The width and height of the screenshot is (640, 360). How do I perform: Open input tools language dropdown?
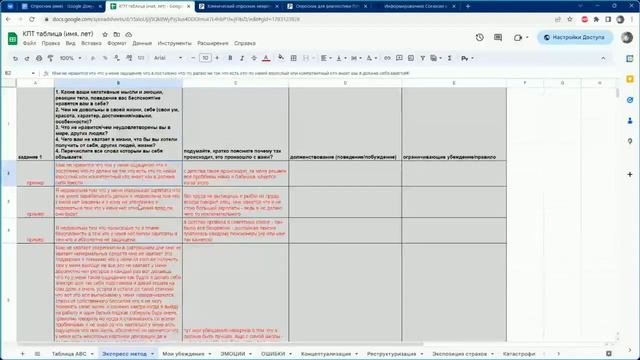tap(467, 58)
